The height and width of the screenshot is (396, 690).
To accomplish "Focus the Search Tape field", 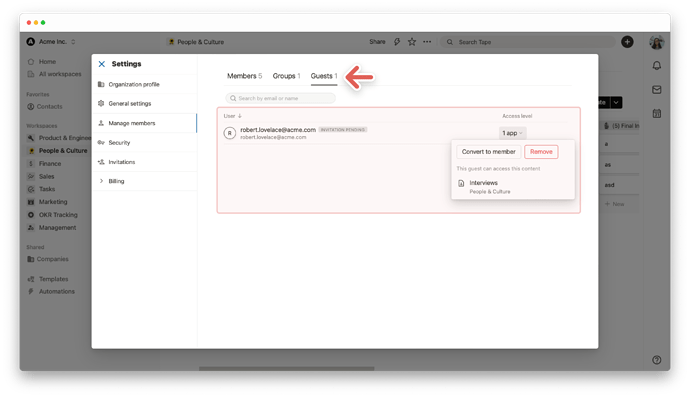I will [528, 42].
